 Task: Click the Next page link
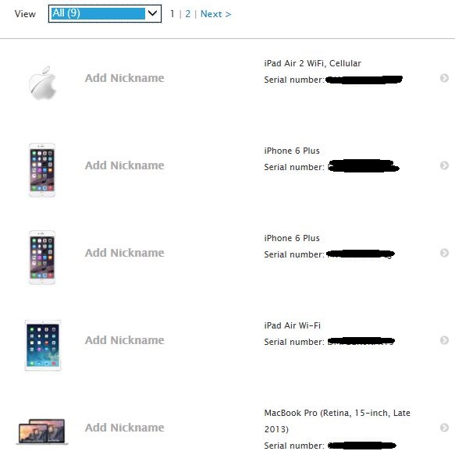coord(216,14)
